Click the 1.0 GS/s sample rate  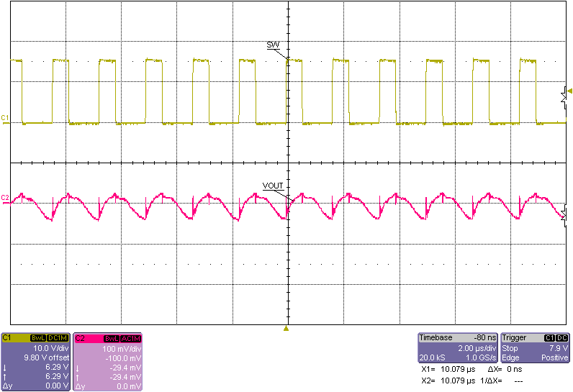point(481,357)
